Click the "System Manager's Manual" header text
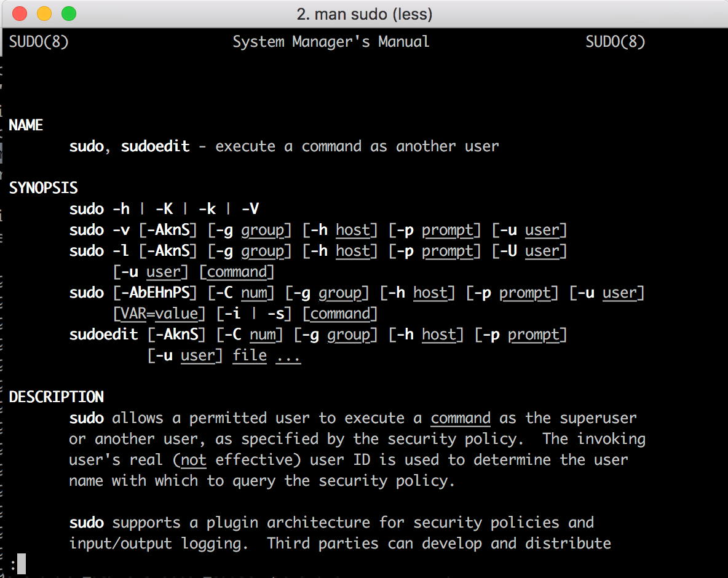The height and width of the screenshot is (578, 728). (331, 41)
